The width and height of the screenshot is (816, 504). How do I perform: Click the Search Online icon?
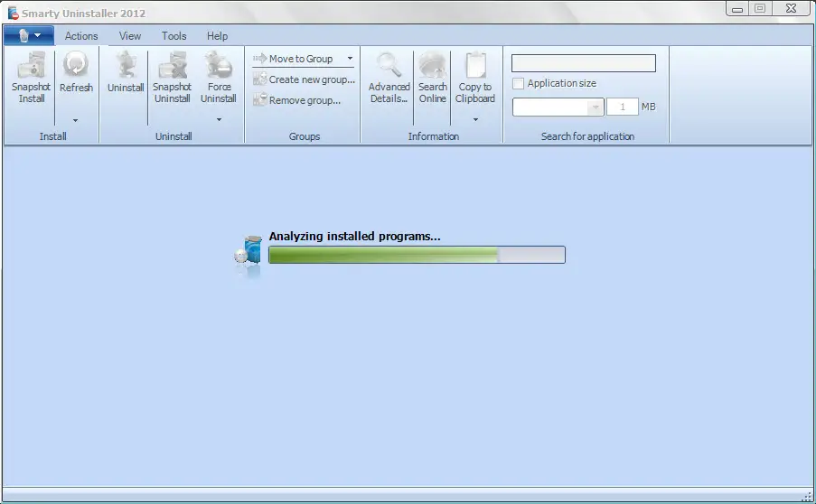[433, 64]
